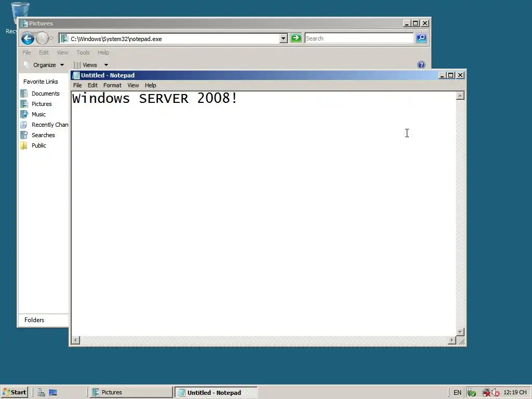Image resolution: width=532 pixels, height=399 pixels.
Task: Close the Notepad window
Action: coord(460,75)
